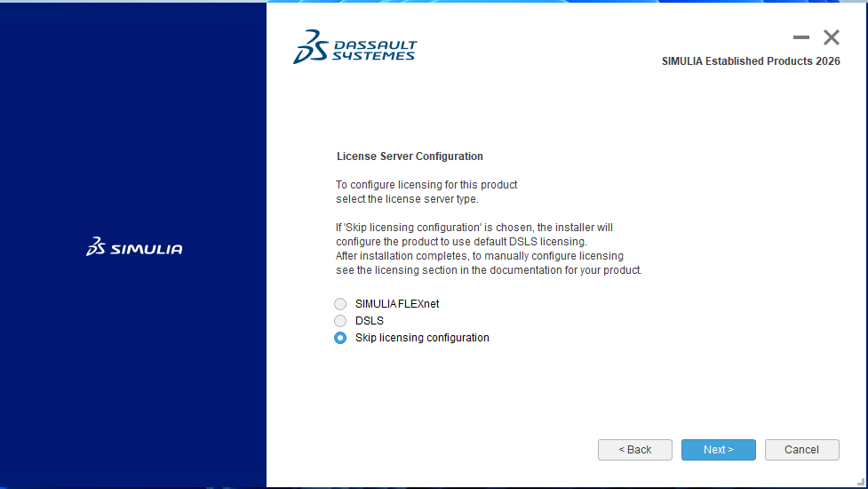
Task: Cancel the installation
Action: (801, 450)
